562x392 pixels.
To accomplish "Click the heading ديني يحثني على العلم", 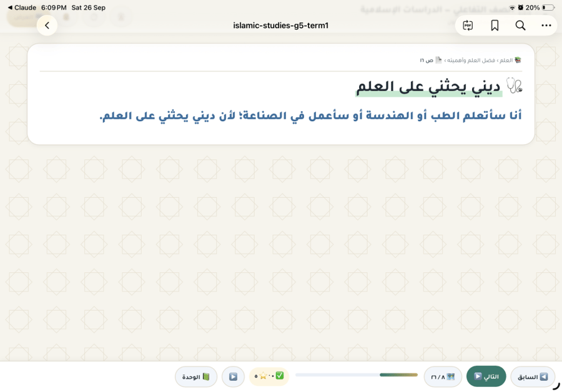I will 428,87.
